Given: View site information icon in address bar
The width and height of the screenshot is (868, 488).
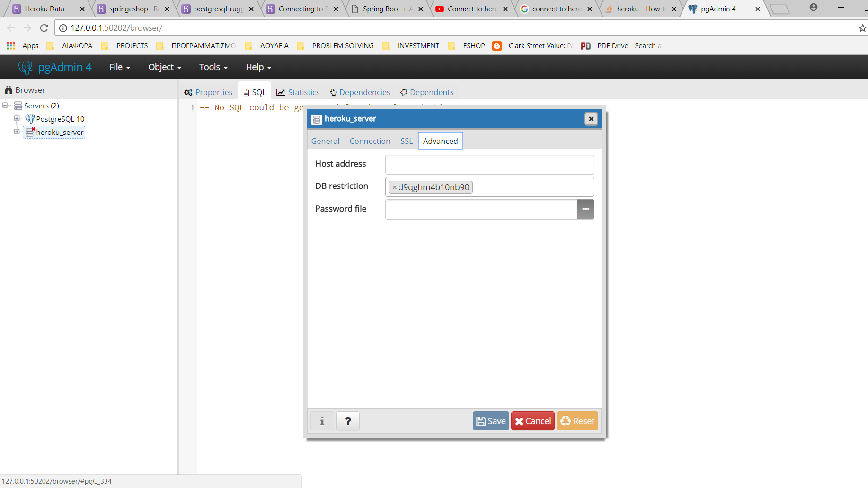Looking at the screenshot, I should click(63, 28).
